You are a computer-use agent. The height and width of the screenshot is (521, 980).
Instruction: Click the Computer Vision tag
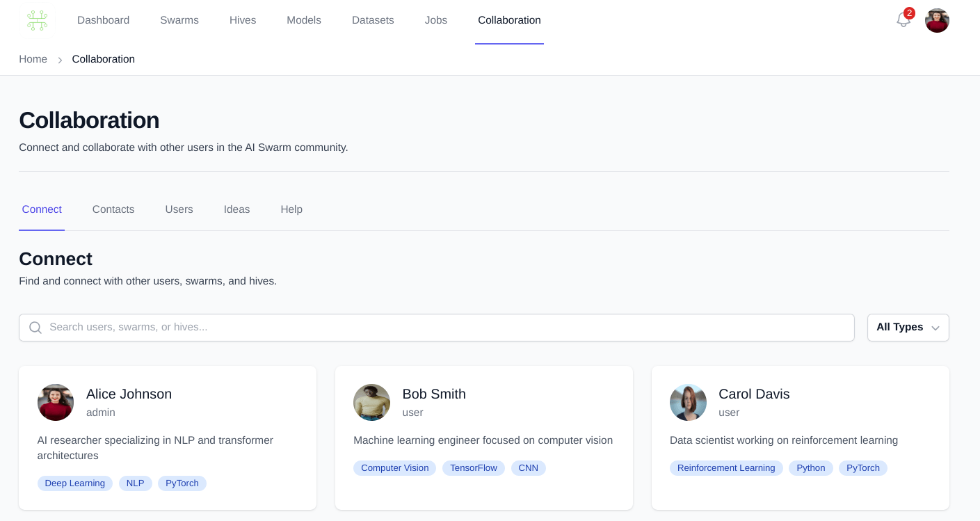[394, 468]
